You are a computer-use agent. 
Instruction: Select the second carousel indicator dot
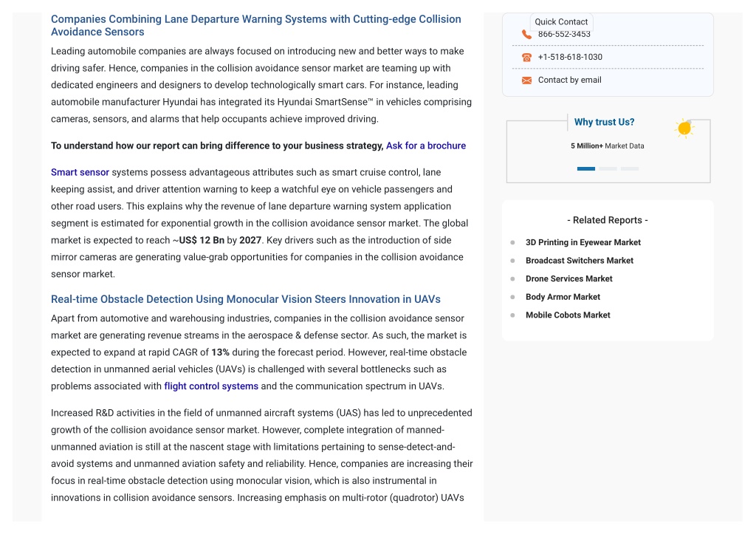[608, 168]
